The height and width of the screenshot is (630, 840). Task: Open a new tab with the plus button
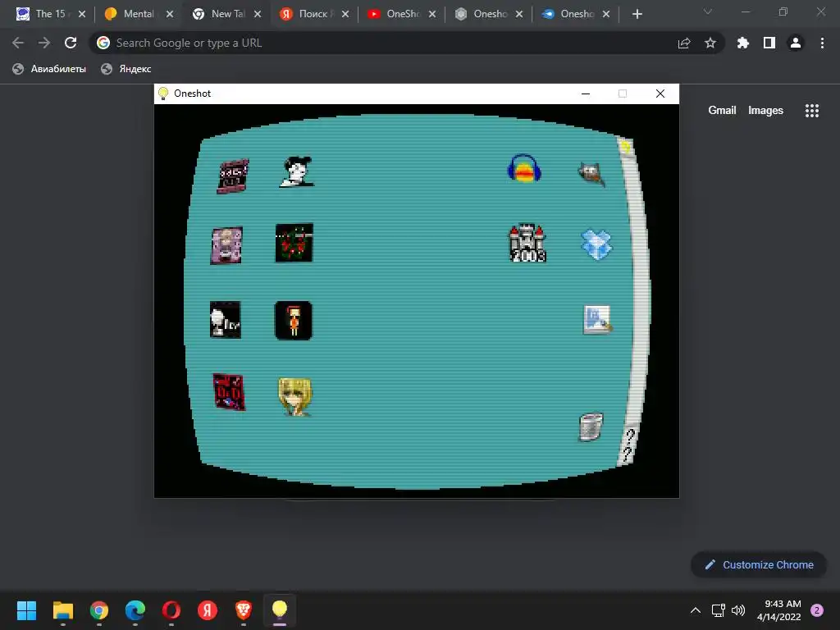click(637, 14)
